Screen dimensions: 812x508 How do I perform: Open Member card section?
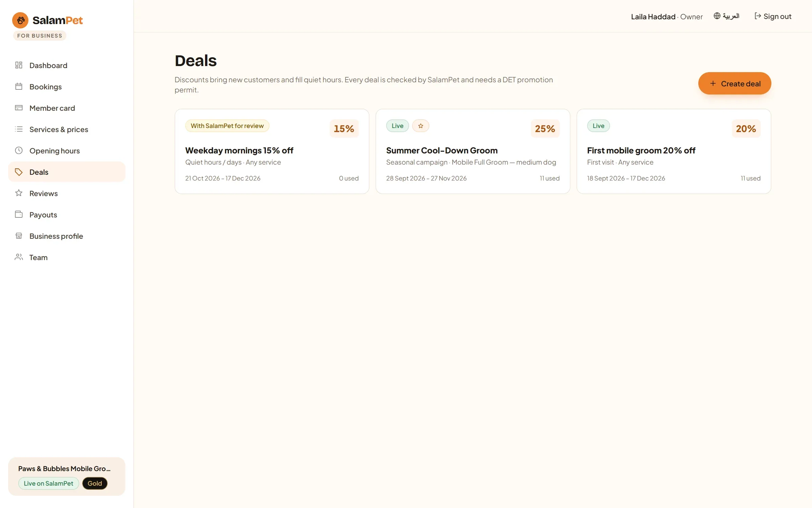[67, 108]
